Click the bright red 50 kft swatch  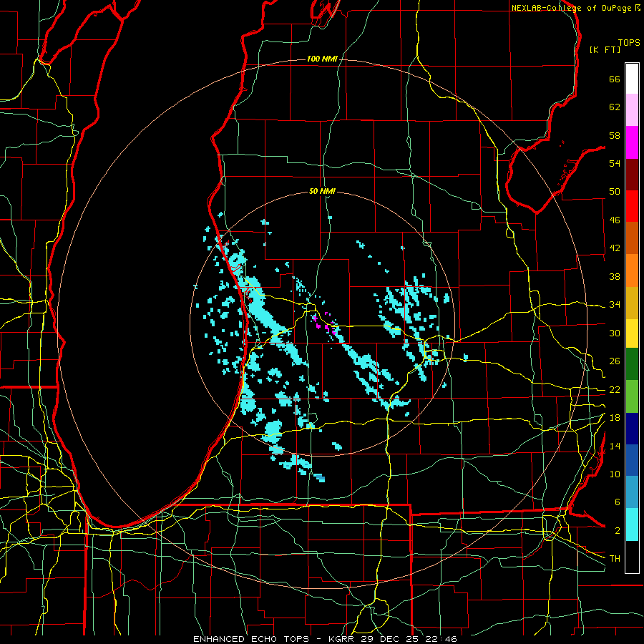(632, 206)
